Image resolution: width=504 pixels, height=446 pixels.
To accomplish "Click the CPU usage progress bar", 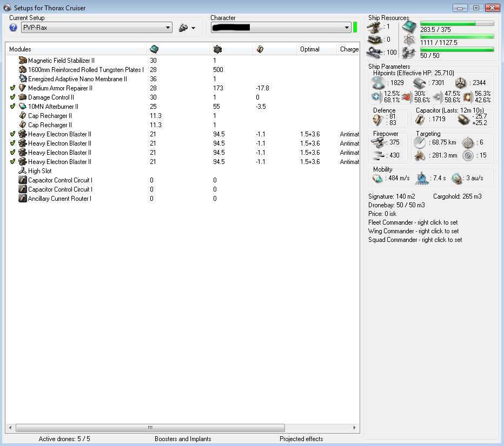I will pos(457,23).
